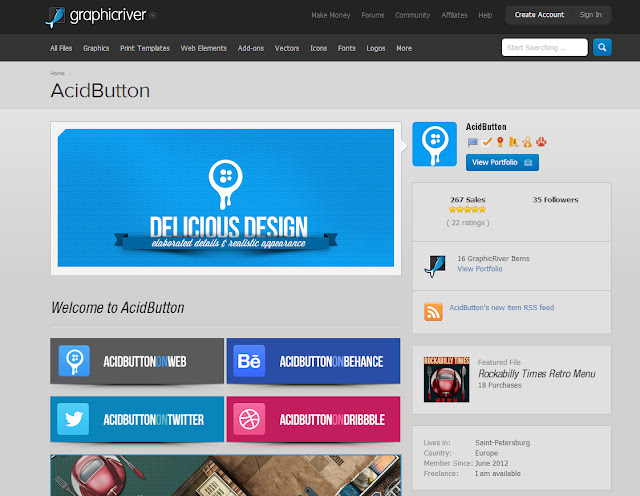Open AcidButton on Dribbble banner

tap(313, 419)
